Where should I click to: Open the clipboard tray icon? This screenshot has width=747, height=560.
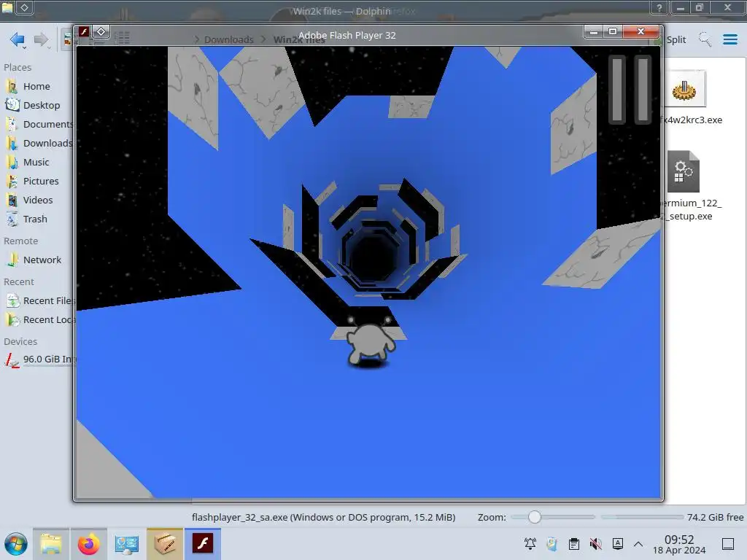tap(574, 543)
